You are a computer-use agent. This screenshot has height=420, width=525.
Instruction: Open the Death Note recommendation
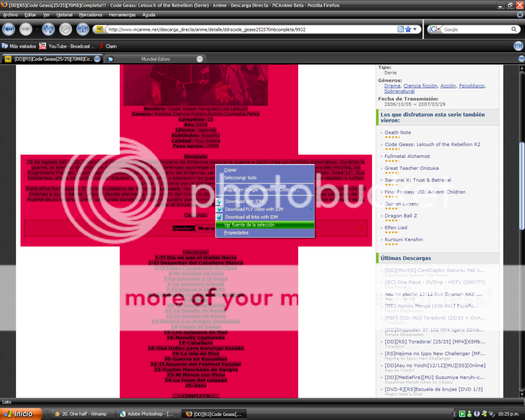click(x=398, y=133)
